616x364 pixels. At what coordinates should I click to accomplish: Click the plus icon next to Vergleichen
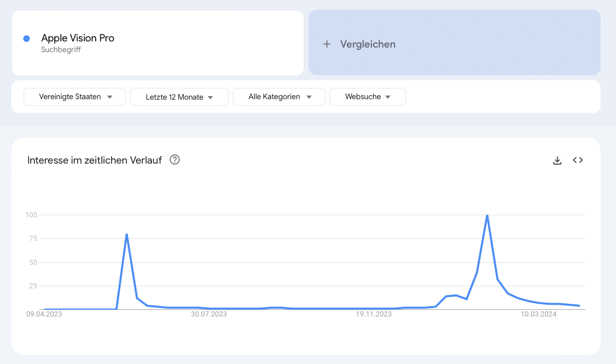click(x=327, y=44)
